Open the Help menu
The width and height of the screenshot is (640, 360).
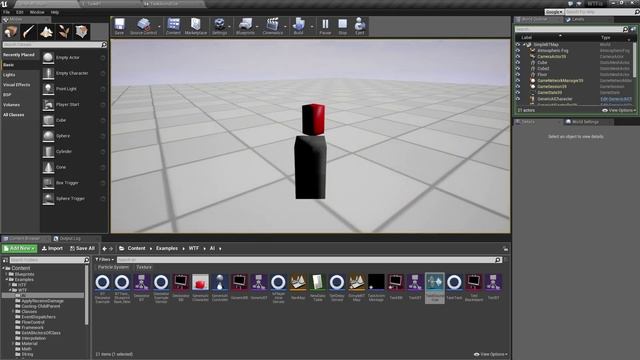point(55,12)
